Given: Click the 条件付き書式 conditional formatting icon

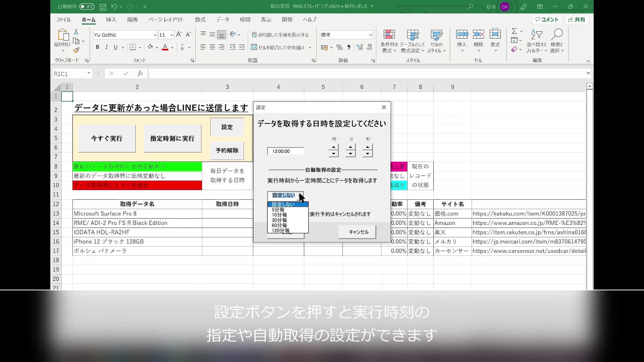Looking at the screenshot, I should (x=389, y=35).
